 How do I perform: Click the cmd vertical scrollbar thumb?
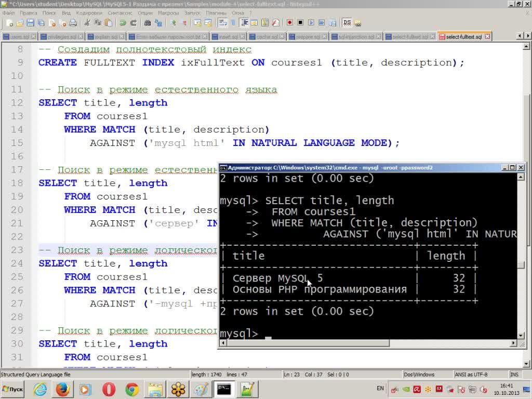coord(521,265)
